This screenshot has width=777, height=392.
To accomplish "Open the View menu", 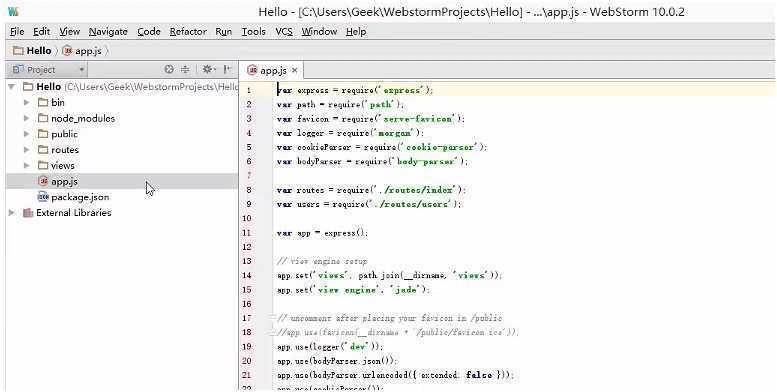I will coord(69,32).
